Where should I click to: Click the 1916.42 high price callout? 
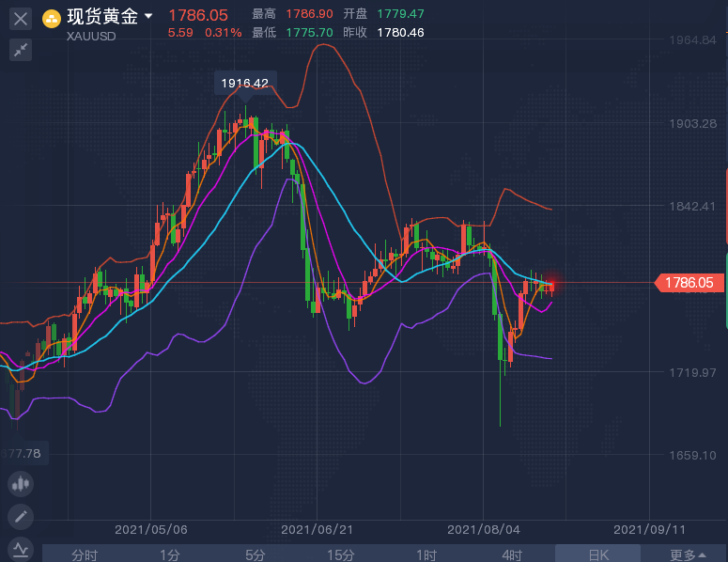(245, 83)
